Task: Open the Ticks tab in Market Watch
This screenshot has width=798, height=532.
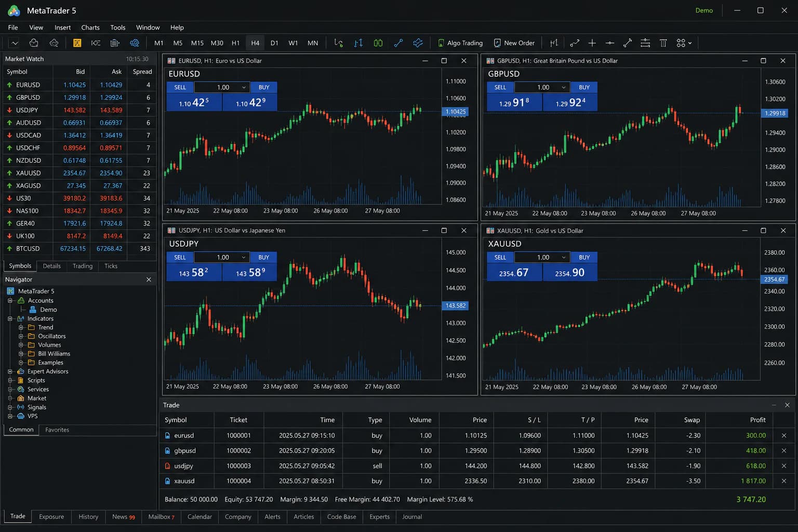Action: [111, 266]
